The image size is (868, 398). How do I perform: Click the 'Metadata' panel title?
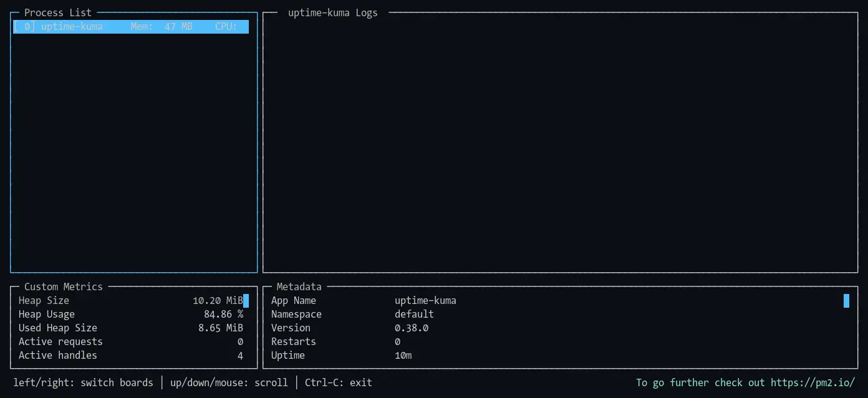[299, 287]
